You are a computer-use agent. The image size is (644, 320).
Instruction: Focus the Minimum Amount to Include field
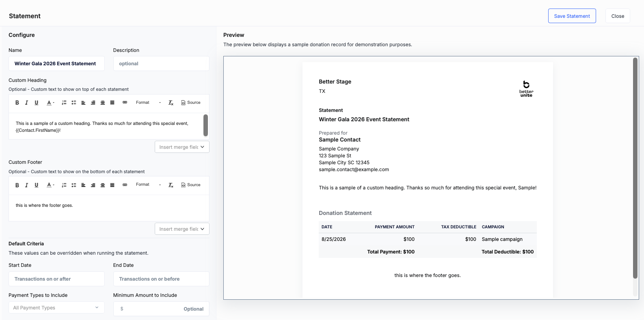pyautogui.click(x=161, y=309)
